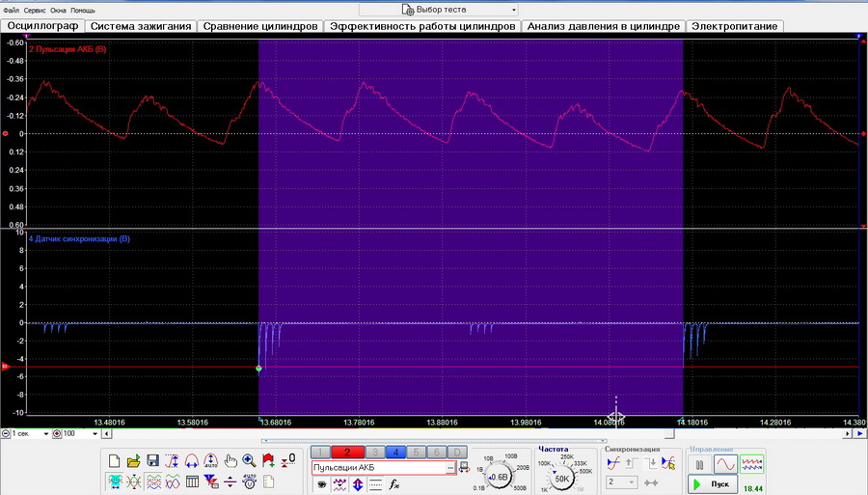Open the 1 сек time scale dropdown
This screenshot has height=495, width=868.
pos(46,434)
